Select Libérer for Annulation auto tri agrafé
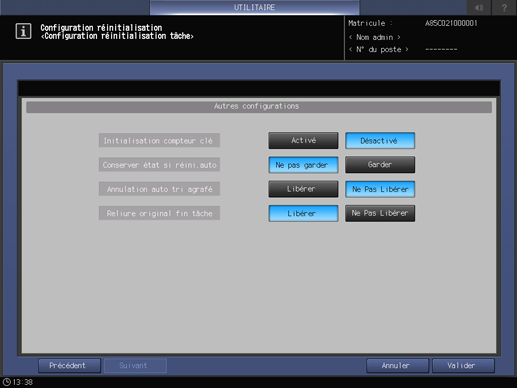 (303, 189)
